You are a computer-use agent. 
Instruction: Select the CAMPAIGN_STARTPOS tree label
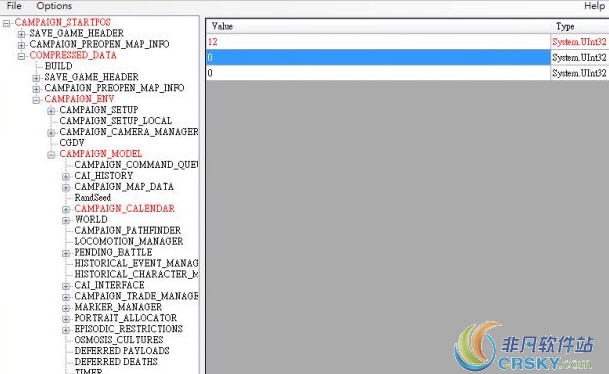coord(63,22)
